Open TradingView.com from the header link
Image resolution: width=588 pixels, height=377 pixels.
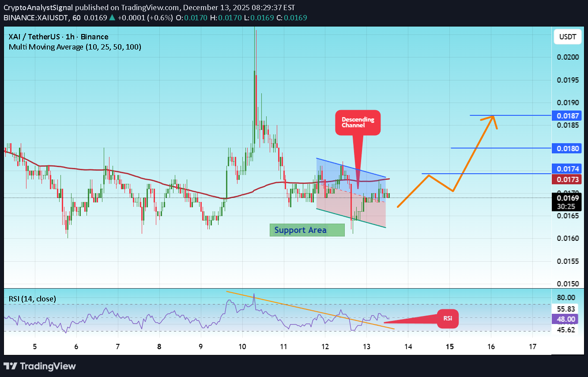tap(146, 7)
